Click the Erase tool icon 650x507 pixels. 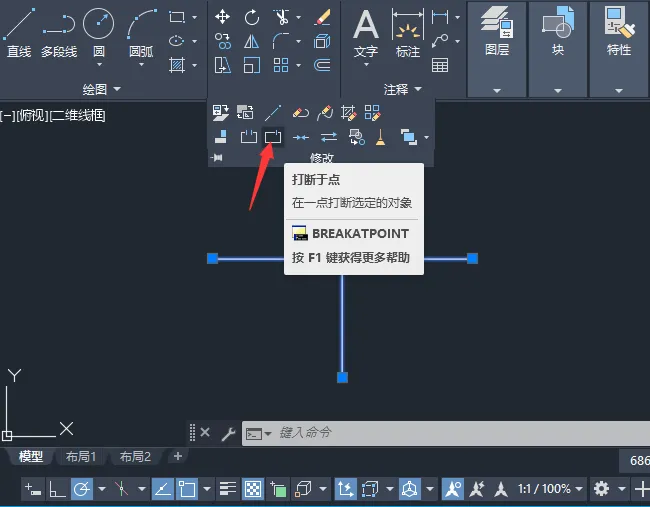(323, 17)
